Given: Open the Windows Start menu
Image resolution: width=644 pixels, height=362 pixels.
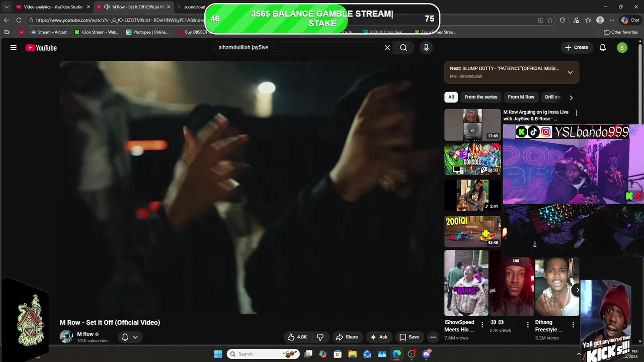Looking at the screenshot, I should [x=218, y=354].
